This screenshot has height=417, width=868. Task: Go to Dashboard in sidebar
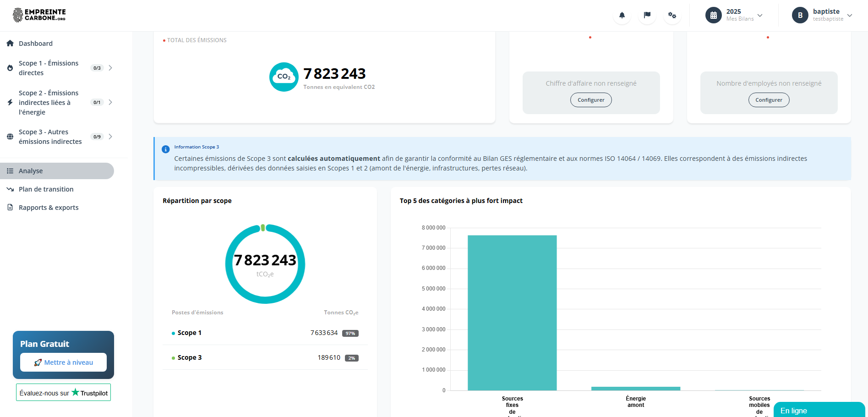36,44
